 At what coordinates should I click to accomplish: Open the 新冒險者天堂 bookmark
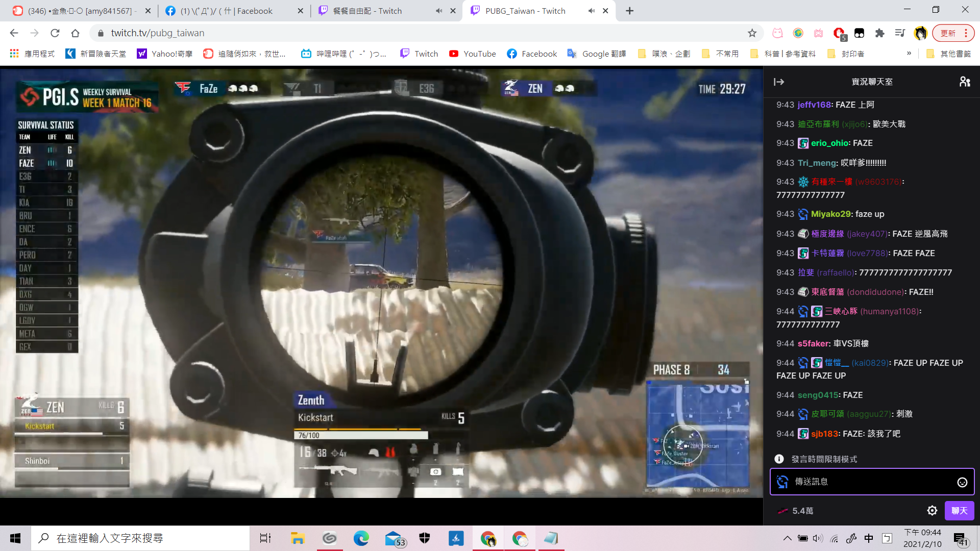tap(95, 54)
